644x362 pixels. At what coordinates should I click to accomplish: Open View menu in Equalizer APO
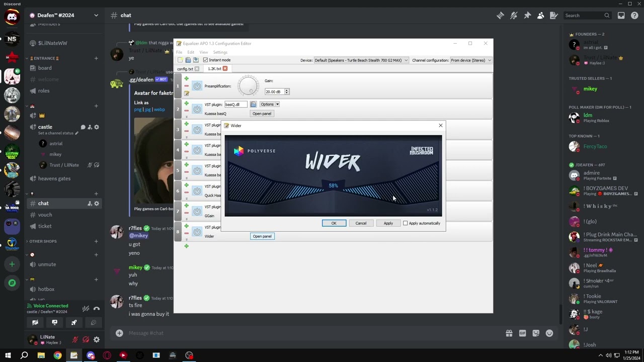pyautogui.click(x=203, y=52)
